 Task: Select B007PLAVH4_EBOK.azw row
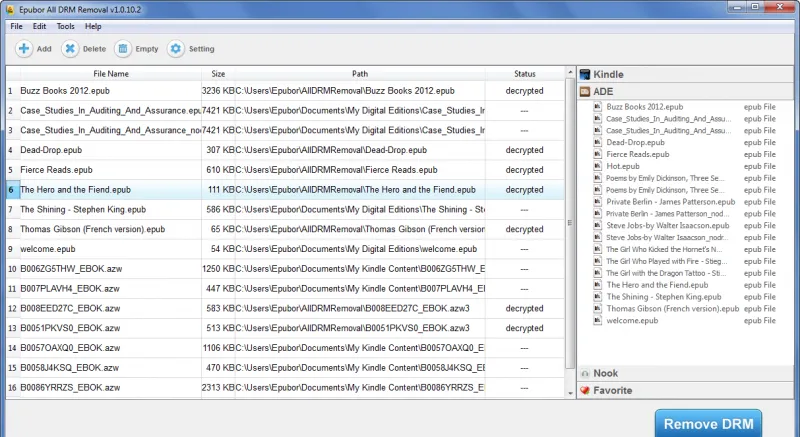(285, 289)
